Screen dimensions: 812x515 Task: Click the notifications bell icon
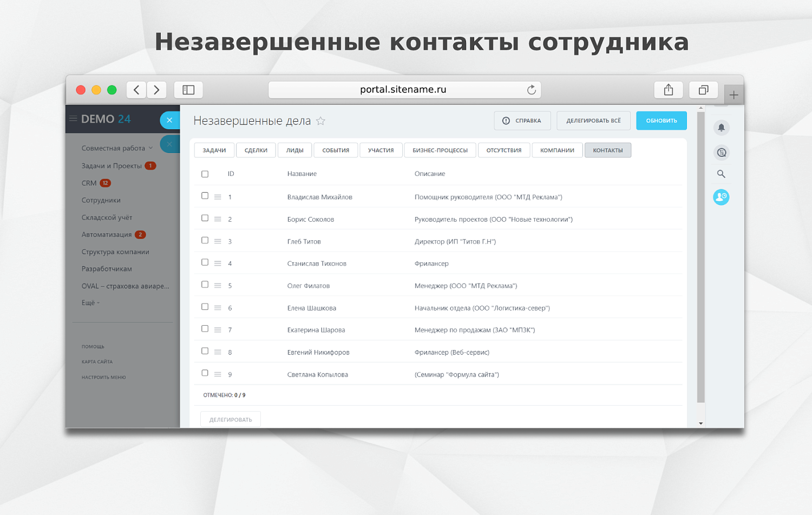[721, 128]
